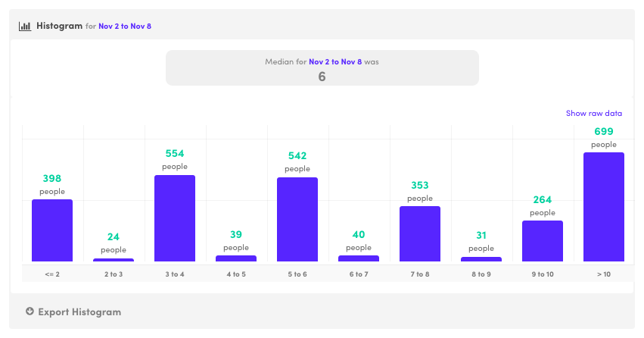Click the 542 people value

pos(297,156)
